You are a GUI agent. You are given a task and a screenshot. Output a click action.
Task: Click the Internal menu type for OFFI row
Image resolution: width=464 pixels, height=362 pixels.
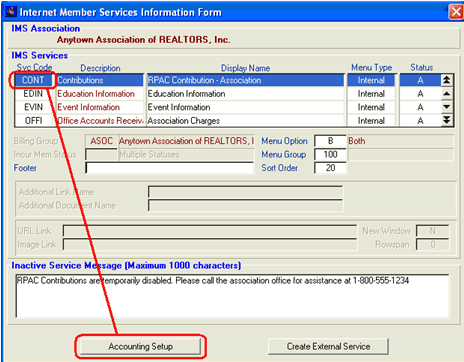pyautogui.click(x=371, y=120)
